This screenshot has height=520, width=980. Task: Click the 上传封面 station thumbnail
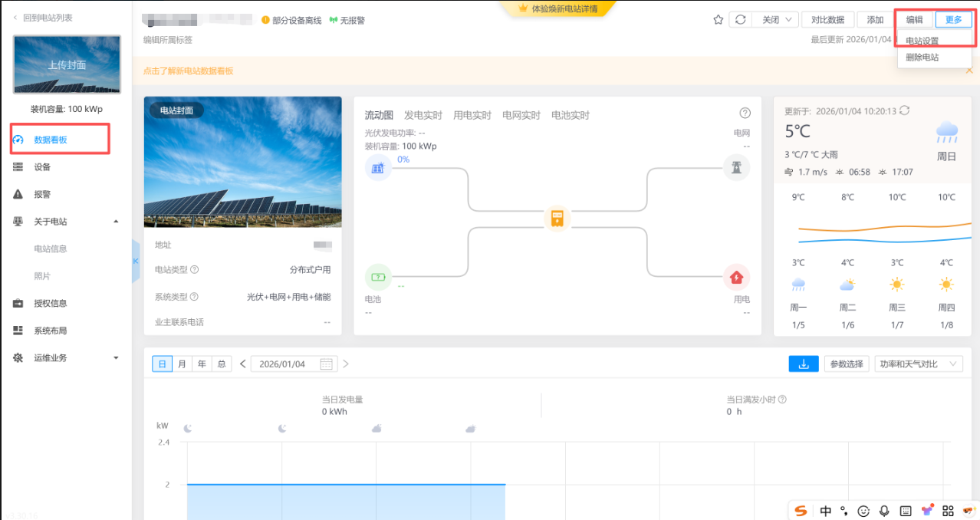[x=67, y=65]
